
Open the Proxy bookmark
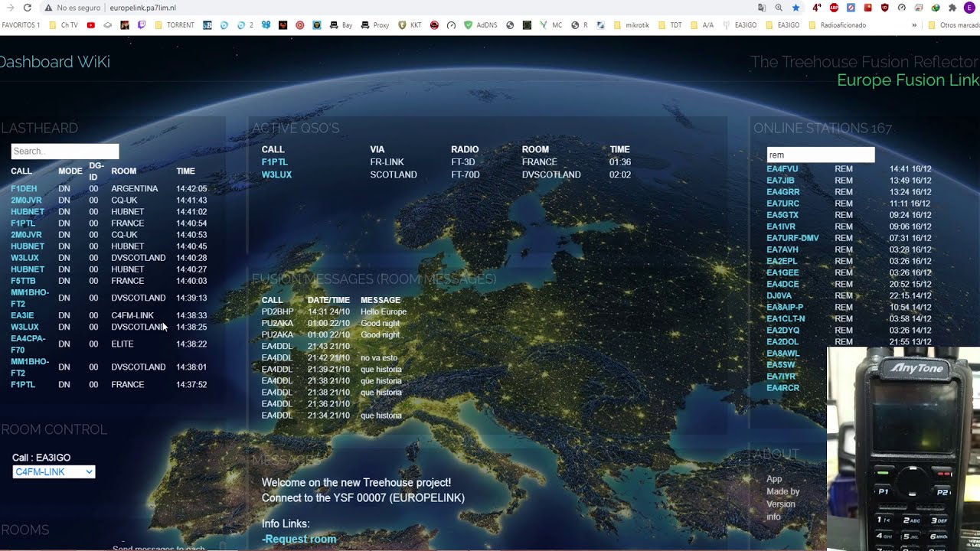pyautogui.click(x=375, y=24)
